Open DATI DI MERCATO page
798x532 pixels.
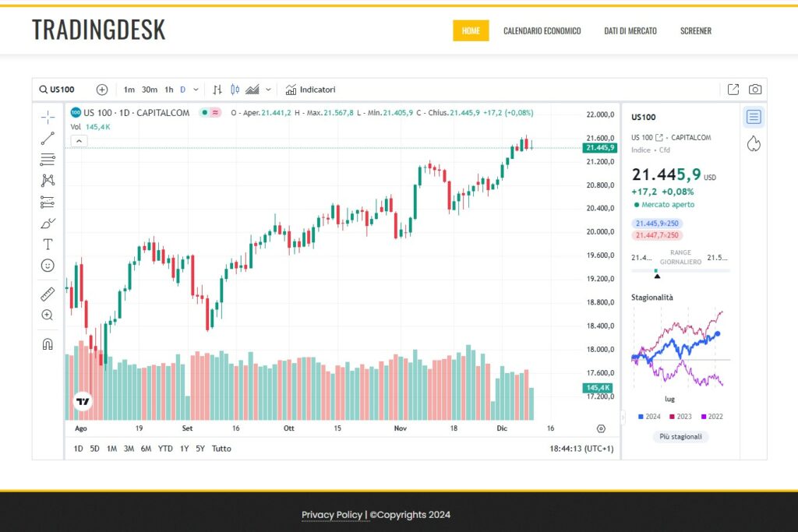pyautogui.click(x=630, y=30)
